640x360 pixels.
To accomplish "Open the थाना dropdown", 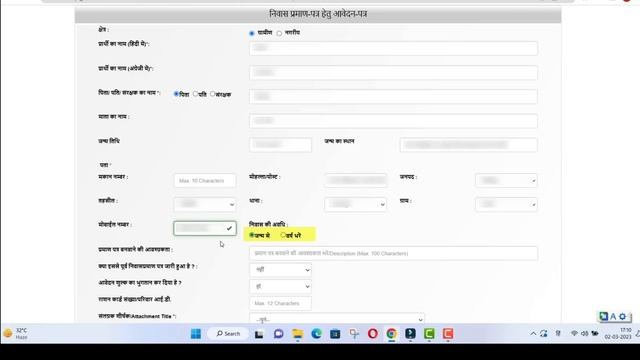I will [356, 204].
